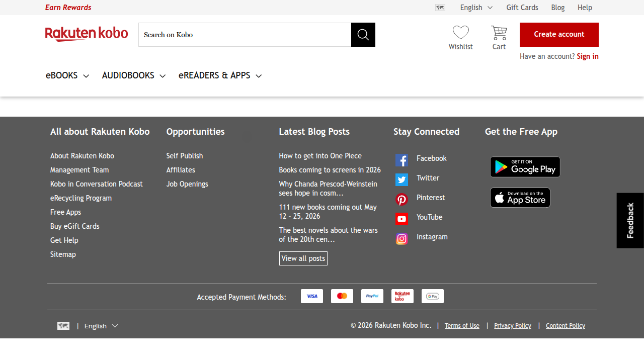Open Affiliates link
644x362 pixels.
tap(181, 170)
